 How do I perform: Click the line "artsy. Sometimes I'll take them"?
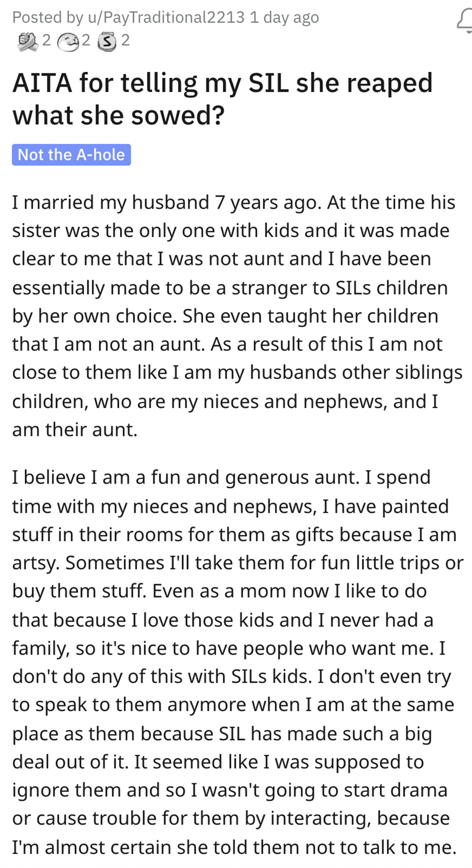point(236,563)
